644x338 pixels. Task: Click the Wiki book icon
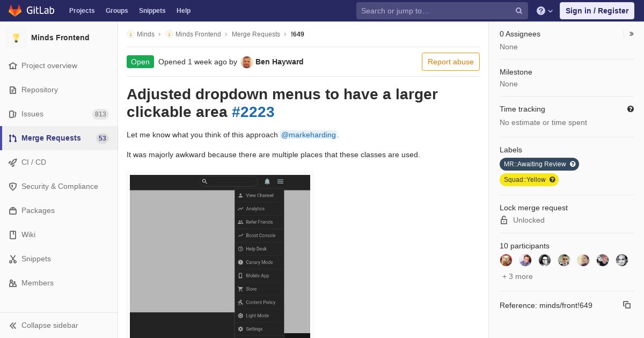(x=13, y=234)
